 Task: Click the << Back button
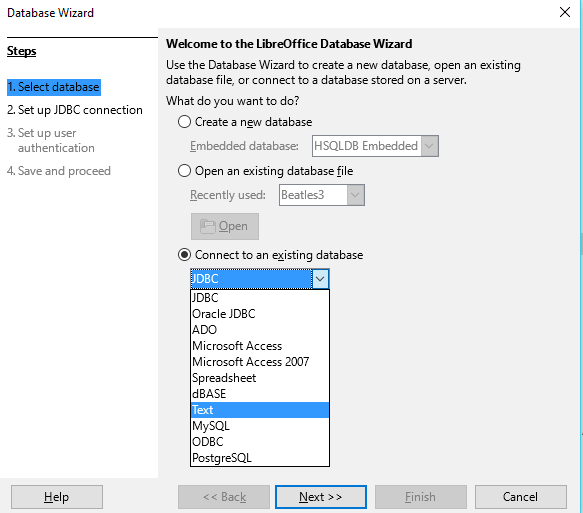224,497
